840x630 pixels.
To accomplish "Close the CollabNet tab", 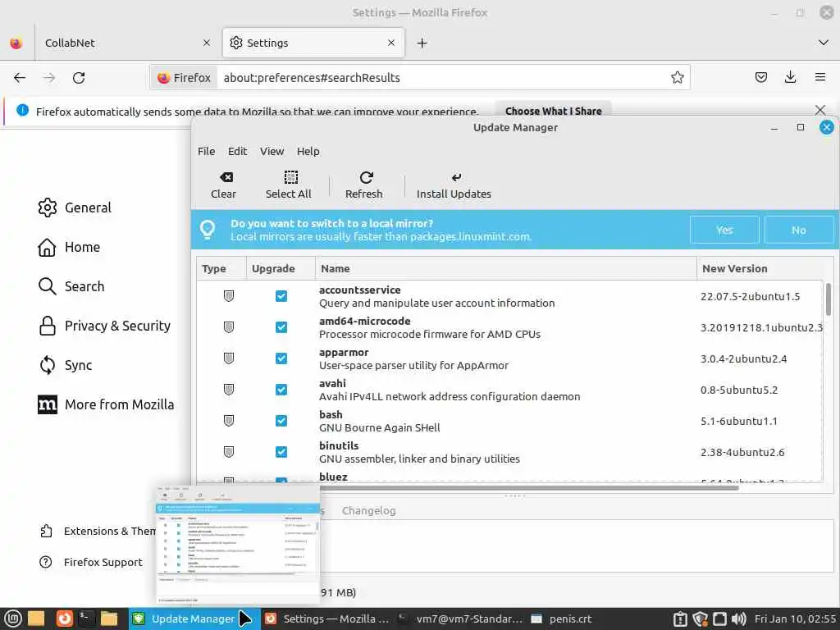I will (207, 43).
